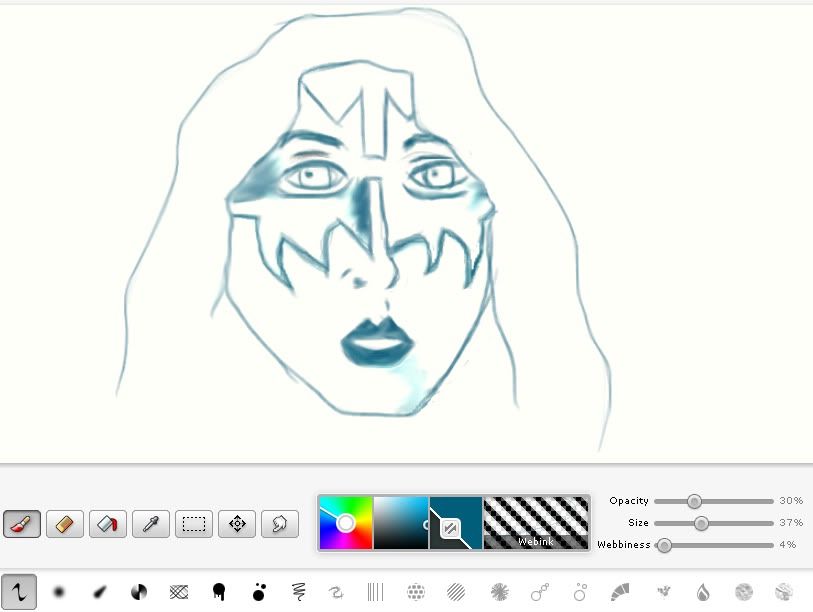Image resolution: width=813 pixels, height=612 pixels.
Task: Choose the black scribble zigzag brush
Action: pos(298,592)
